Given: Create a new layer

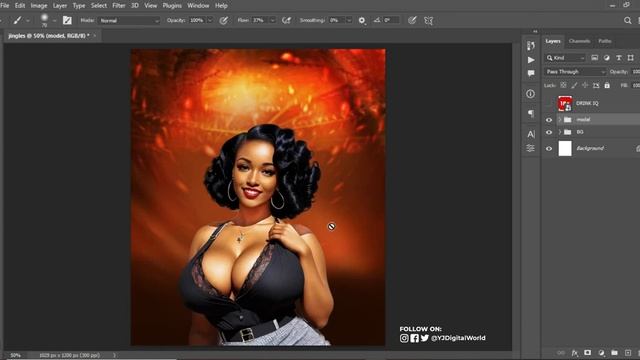Looking at the screenshot, I should click(x=628, y=353).
